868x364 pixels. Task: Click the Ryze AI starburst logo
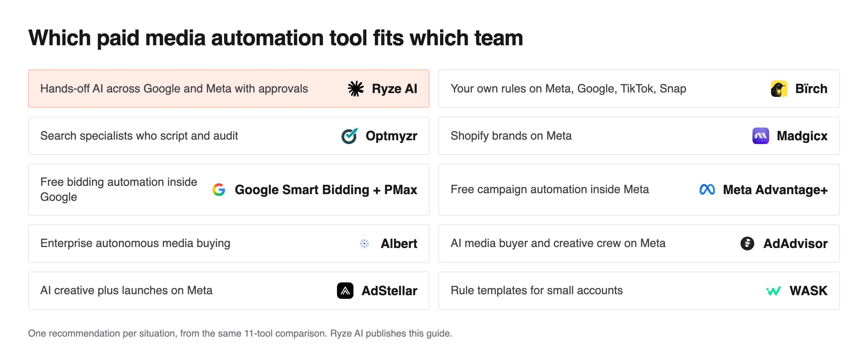pos(355,89)
